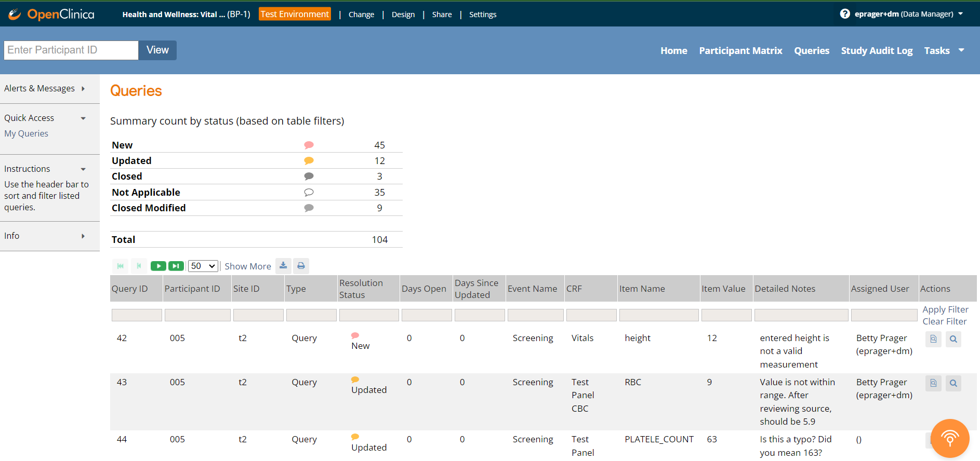Open the user account dropdown arrow

[961, 14]
